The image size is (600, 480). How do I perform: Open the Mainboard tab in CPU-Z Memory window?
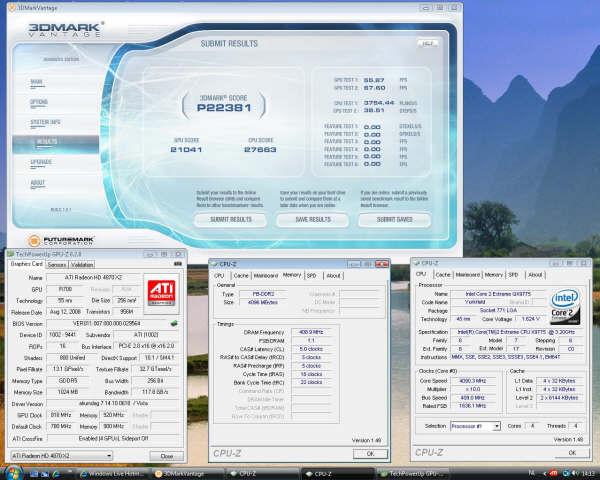tap(266, 276)
